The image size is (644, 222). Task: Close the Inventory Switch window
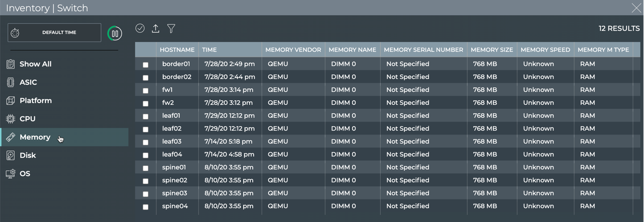click(636, 8)
